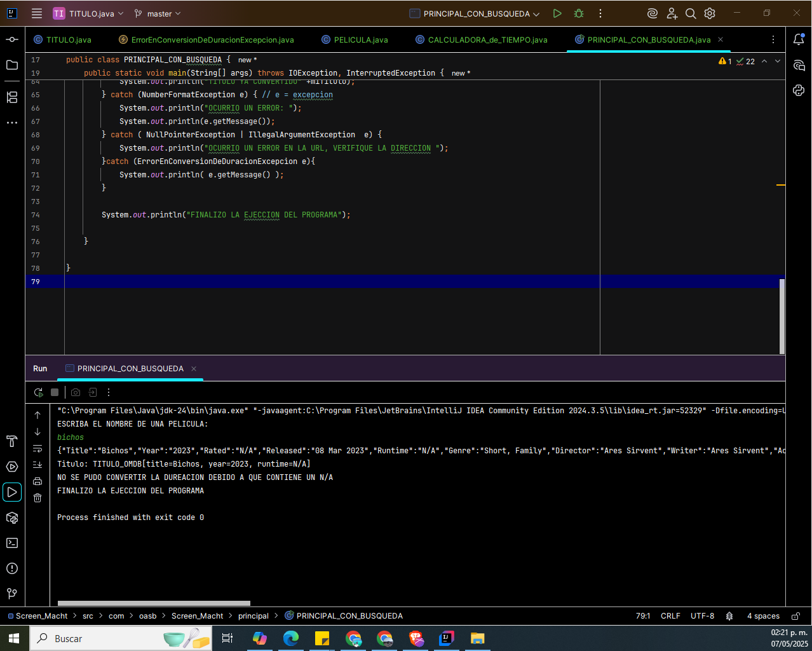
Task: Switch to the TITULO.java editor tab
Action: click(x=62, y=39)
